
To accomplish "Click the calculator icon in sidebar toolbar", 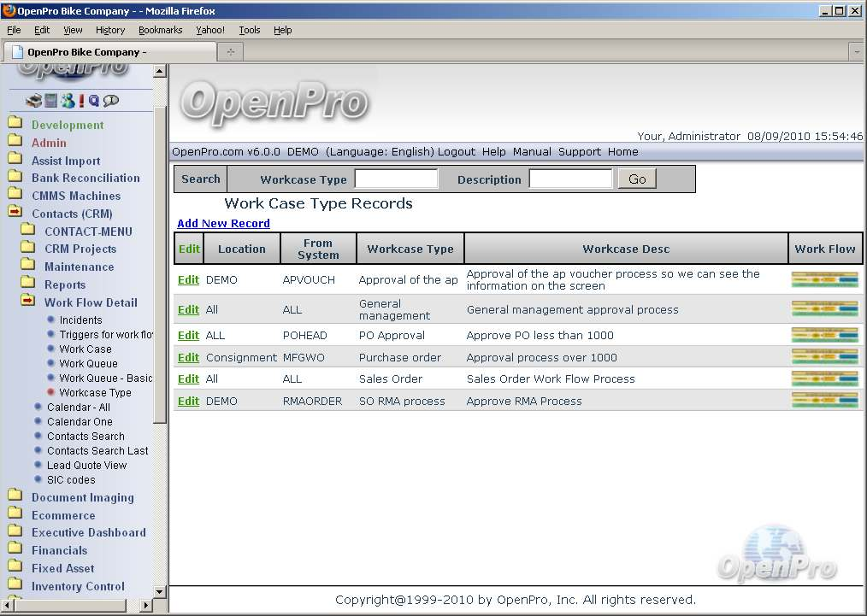I will [x=50, y=101].
